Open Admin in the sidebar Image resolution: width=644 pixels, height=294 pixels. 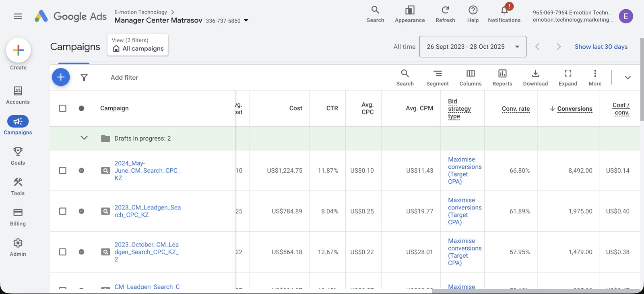[x=18, y=247]
